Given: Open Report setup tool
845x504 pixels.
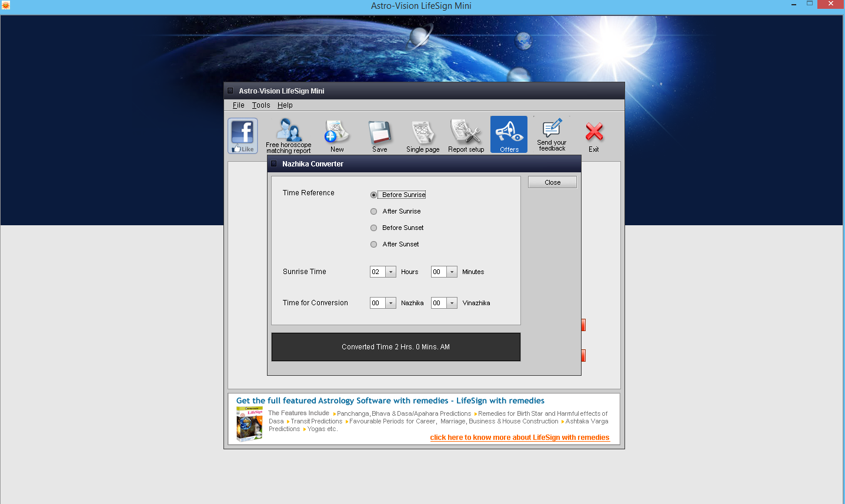Looking at the screenshot, I should point(466,136).
